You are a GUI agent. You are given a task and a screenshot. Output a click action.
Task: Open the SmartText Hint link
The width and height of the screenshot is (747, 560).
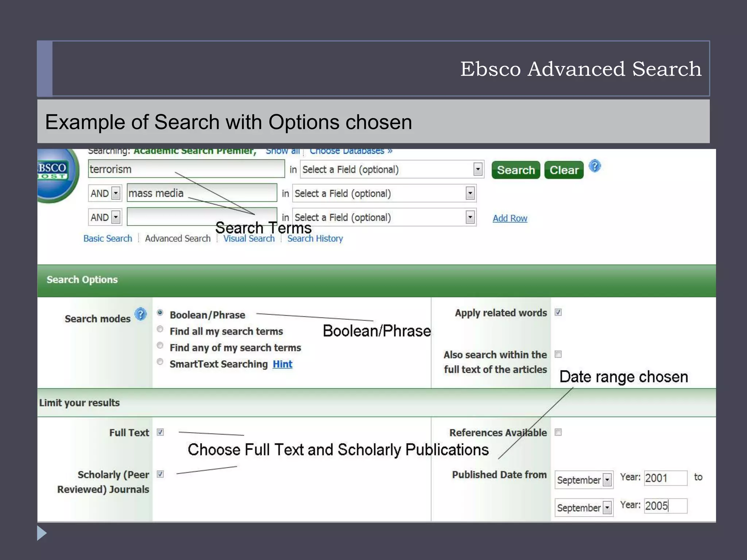point(283,364)
